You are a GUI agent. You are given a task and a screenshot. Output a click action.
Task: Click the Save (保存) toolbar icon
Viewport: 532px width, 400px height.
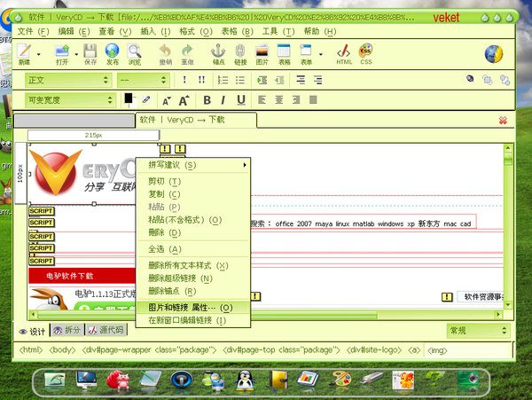(90, 54)
